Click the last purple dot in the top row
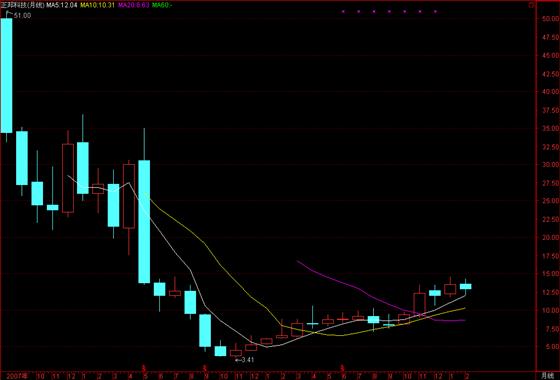560x380 pixels. point(435,11)
